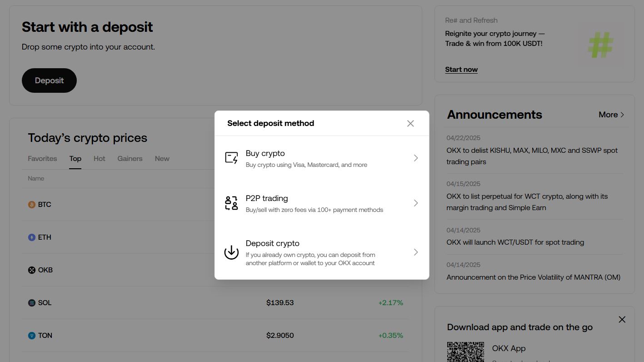Dismiss the Download app panel
This screenshot has height=362, width=644.
(x=622, y=320)
